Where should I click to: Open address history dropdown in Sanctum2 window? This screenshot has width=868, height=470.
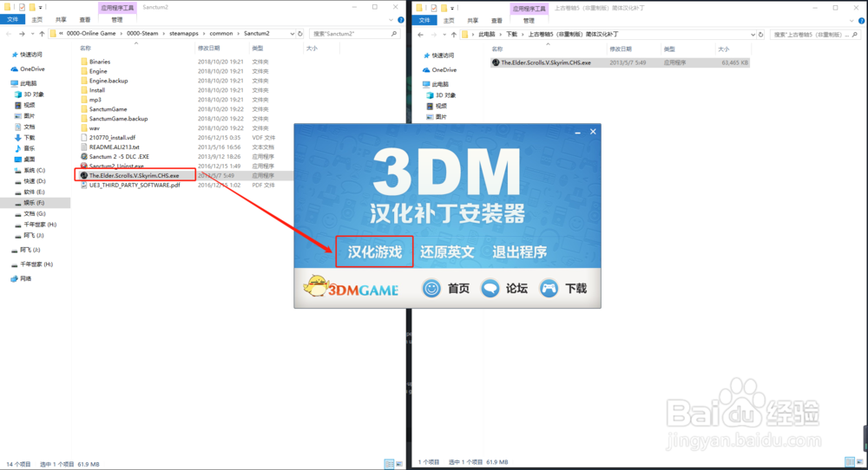tap(292, 34)
